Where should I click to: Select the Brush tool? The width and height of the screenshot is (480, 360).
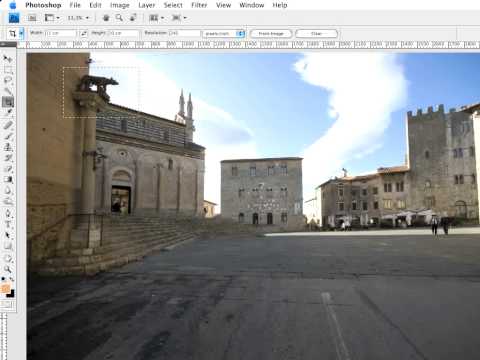tap(8, 136)
